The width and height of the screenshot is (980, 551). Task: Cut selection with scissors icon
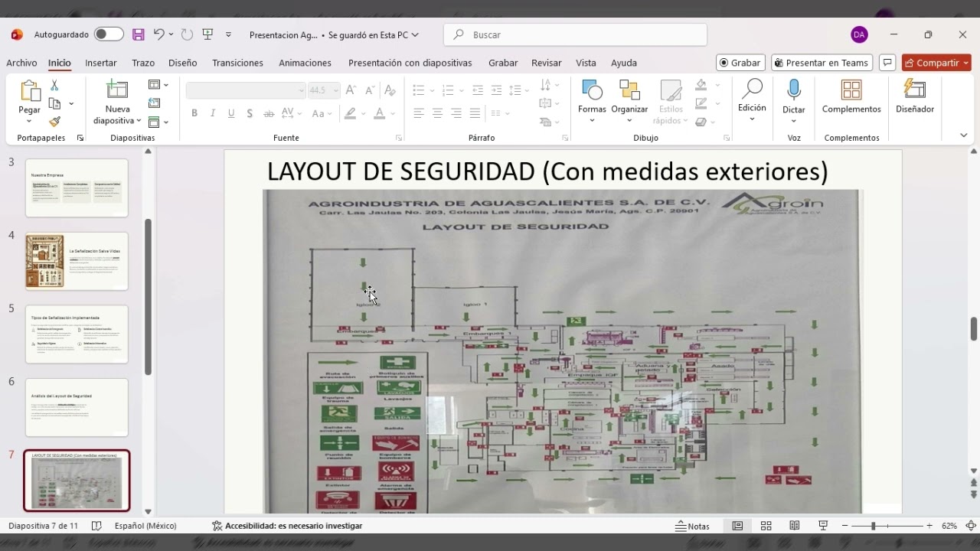[x=54, y=86]
